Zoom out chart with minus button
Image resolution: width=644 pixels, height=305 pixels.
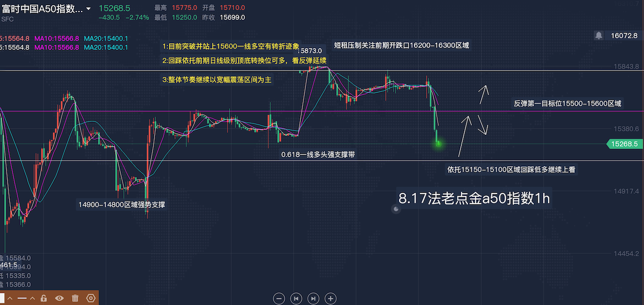tap(279, 298)
